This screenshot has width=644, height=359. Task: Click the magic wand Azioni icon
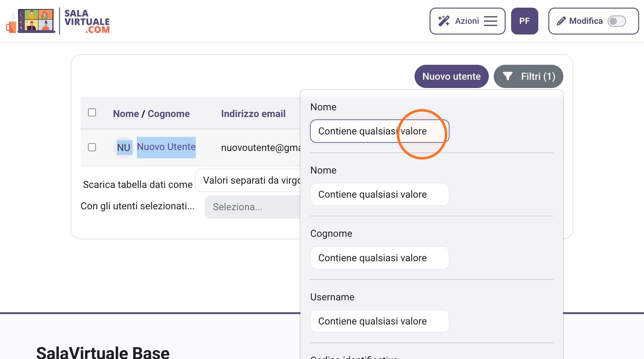pyautogui.click(x=444, y=21)
